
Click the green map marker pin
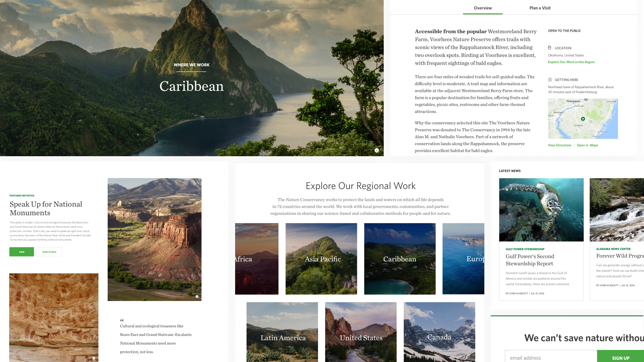point(583,119)
